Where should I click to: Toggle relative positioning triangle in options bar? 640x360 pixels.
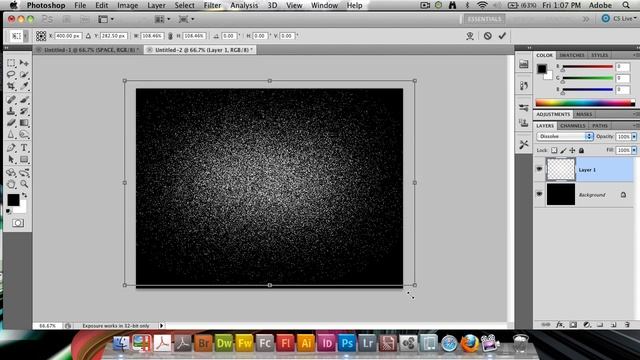(x=88, y=36)
